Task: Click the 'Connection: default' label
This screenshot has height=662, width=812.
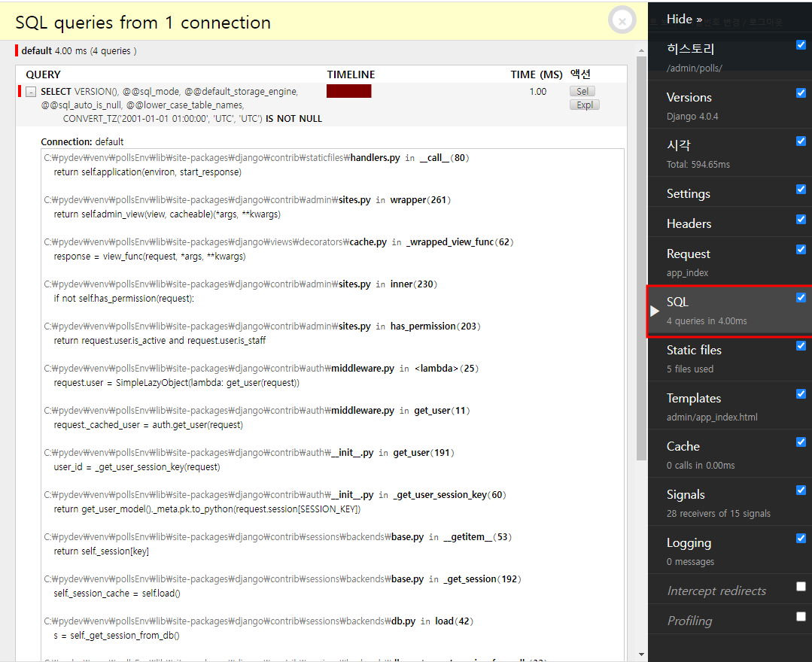Action: [82, 142]
